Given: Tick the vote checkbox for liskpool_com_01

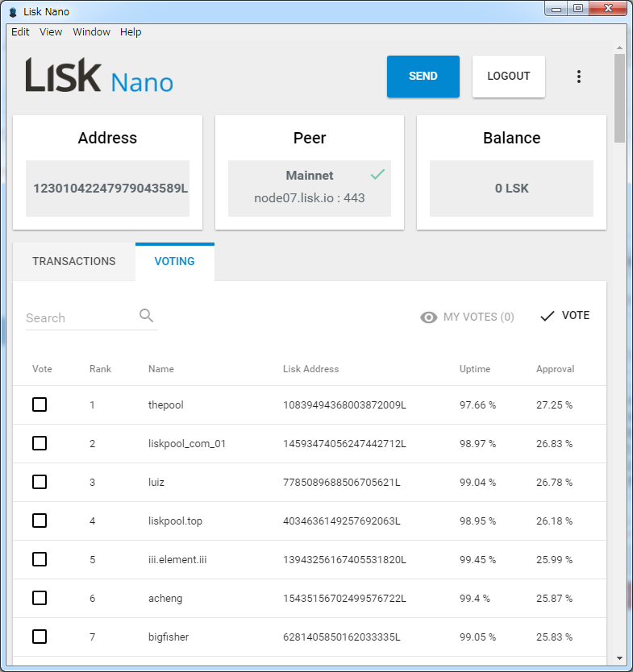Looking at the screenshot, I should 40,443.
